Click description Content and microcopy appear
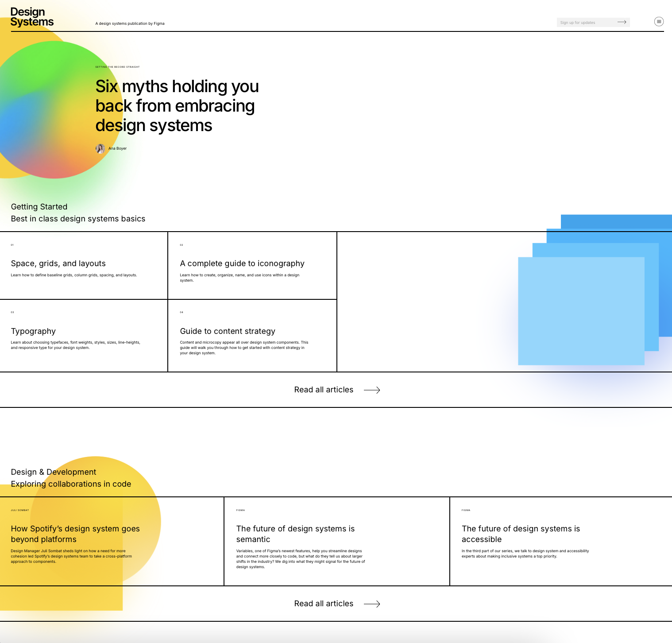This screenshot has width=672, height=643. pyautogui.click(x=244, y=348)
